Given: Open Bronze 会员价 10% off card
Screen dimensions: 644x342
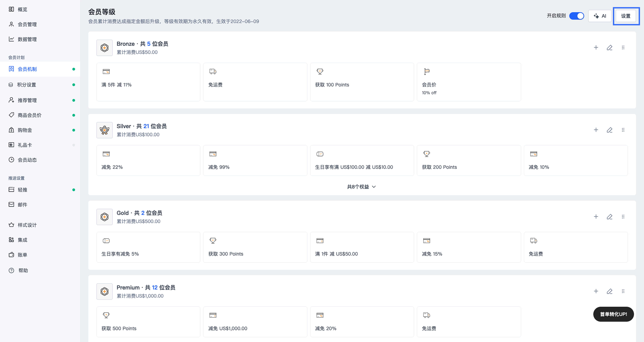Looking at the screenshot, I should pos(469,82).
